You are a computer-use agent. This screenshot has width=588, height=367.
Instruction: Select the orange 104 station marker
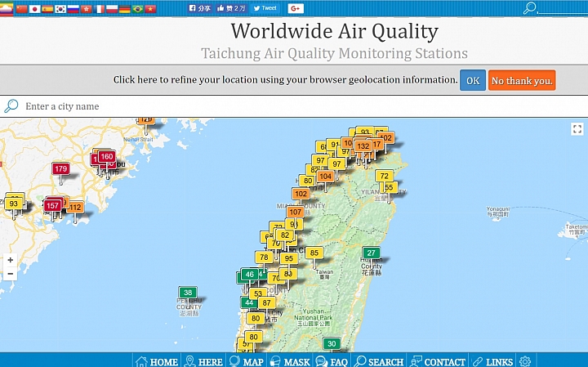[326, 177]
